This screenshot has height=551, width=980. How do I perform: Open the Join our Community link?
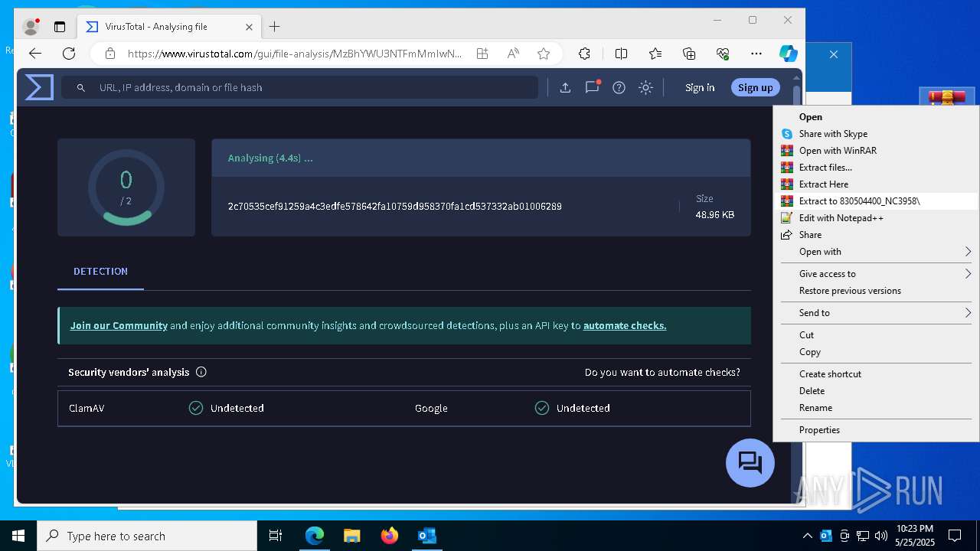click(x=119, y=325)
